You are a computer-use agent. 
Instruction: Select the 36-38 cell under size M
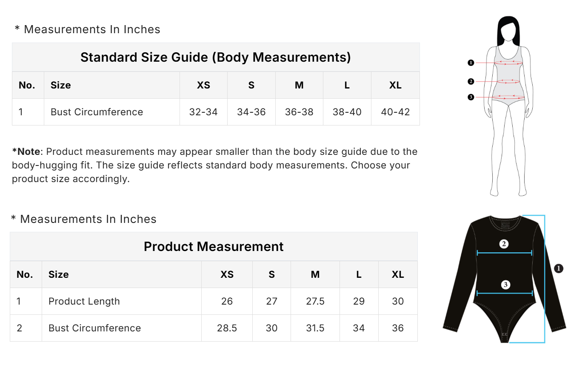(x=299, y=112)
